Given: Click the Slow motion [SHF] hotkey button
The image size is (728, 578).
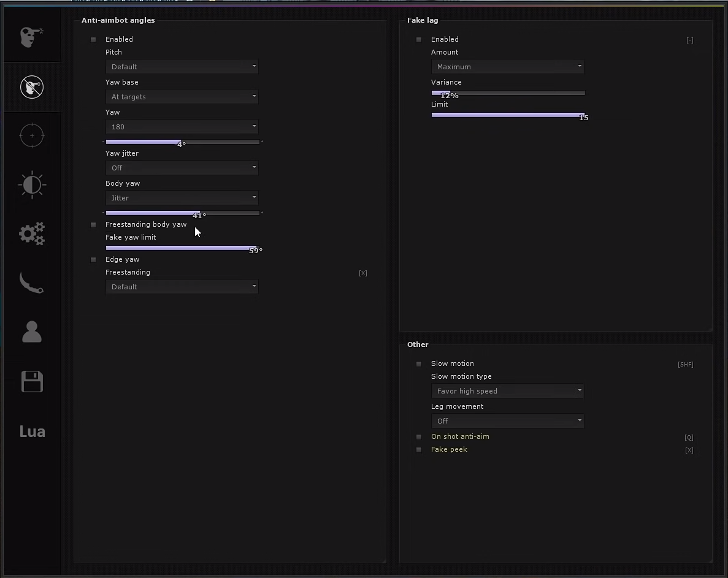Looking at the screenshot, I should pyautogui.click(x=685, y=365).
